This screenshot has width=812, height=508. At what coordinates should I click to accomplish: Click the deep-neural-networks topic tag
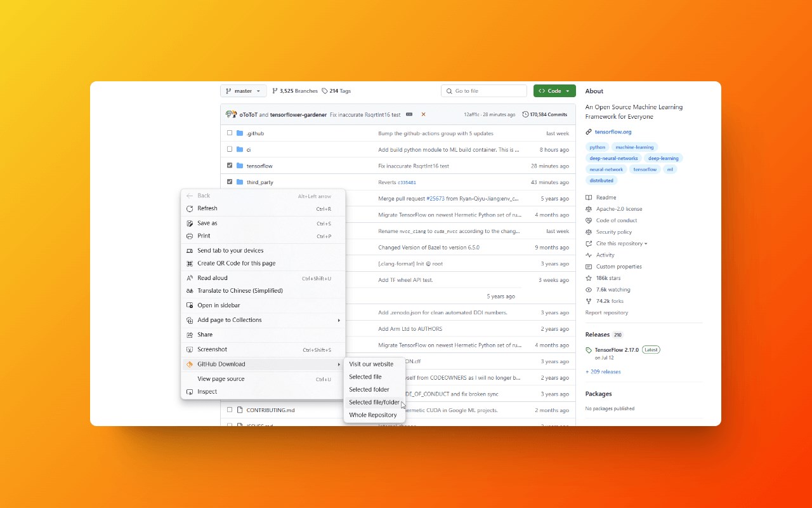(x=613, y=158)
